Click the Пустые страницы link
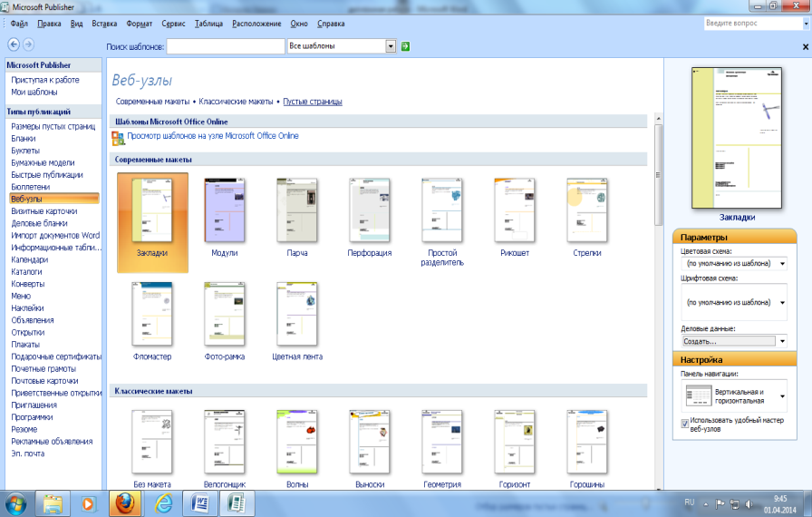 pos(313,102)
